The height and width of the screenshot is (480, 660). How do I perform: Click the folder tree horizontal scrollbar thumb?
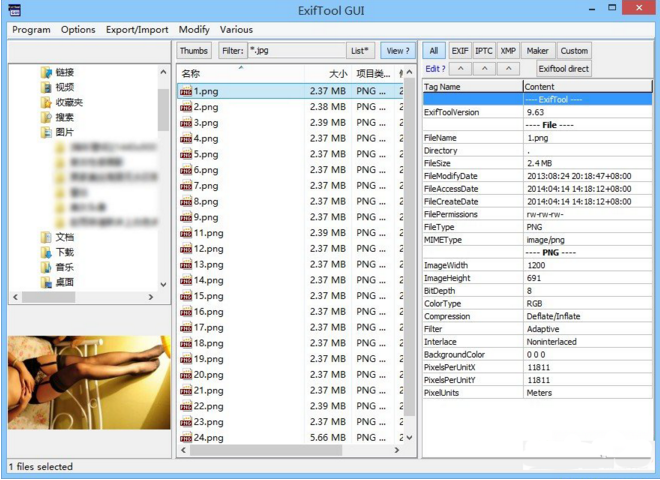point(49,297)
